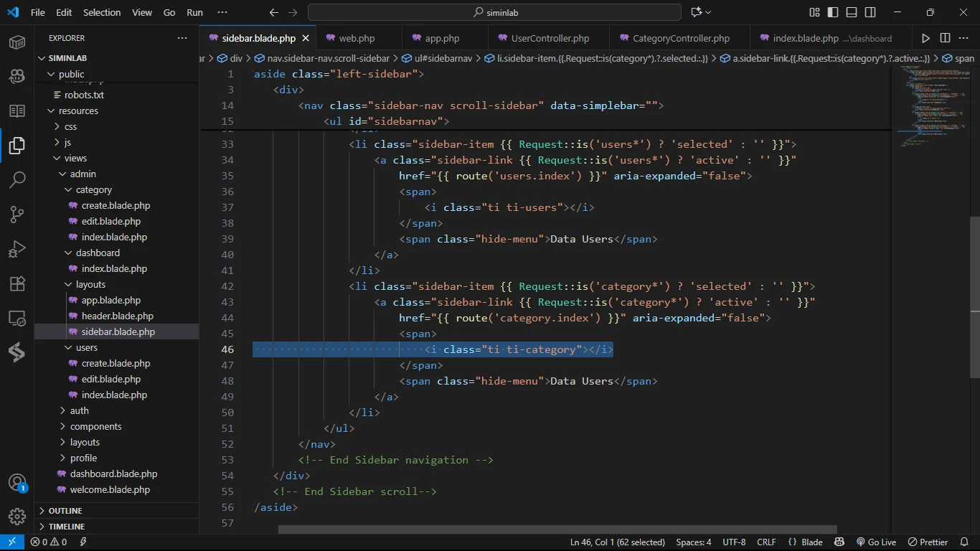Open the Selection menu

(x=102, y=12)
